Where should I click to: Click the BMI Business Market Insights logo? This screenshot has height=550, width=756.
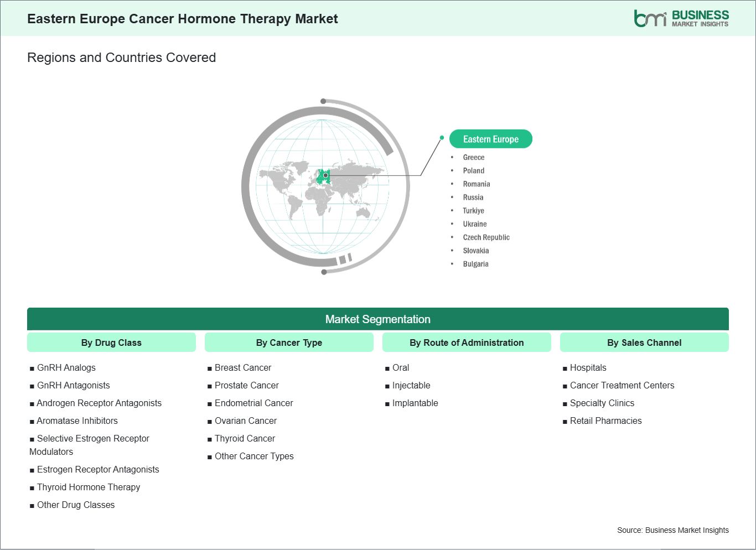tap(681, 18)
